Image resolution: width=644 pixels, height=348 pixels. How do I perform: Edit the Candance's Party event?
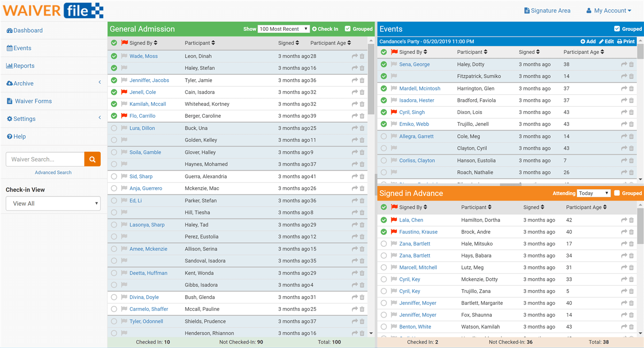pos(606,41)
